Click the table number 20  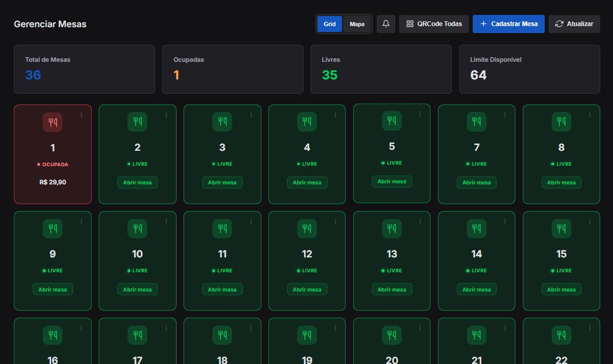[x=392, y=360]
